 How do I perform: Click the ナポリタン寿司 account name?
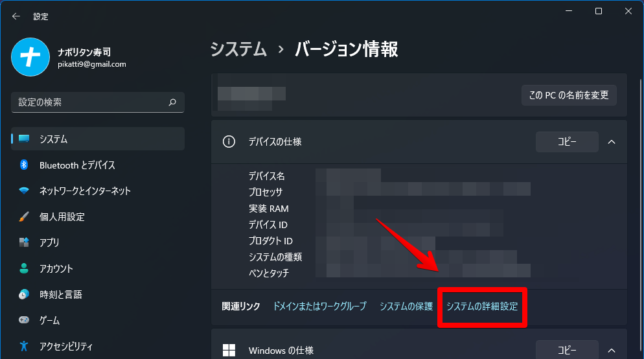tap(84, 52)
